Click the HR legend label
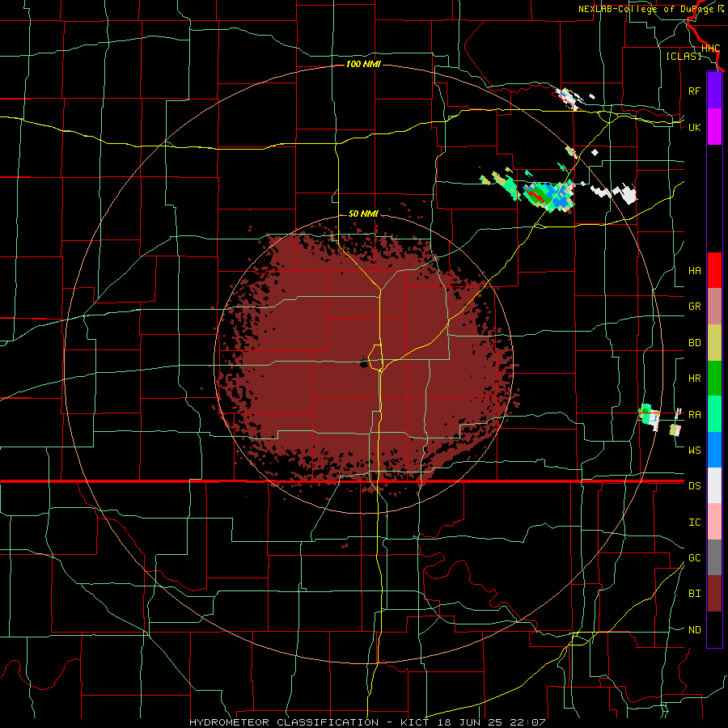 (x=694, y=379)
